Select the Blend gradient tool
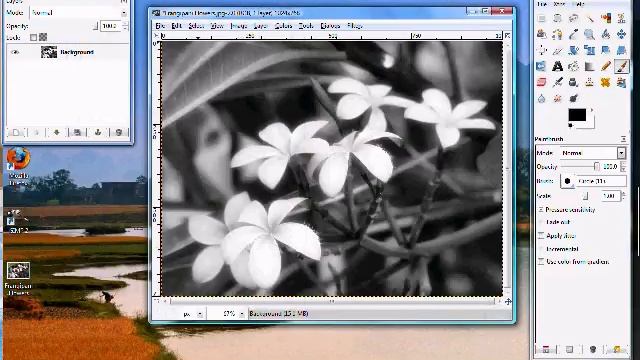Viewport: 640px width, 360px height. (589, 66)
